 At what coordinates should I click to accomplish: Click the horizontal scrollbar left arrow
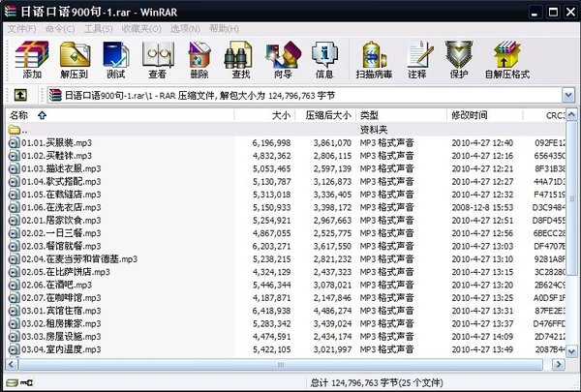(x=11, y=364)
